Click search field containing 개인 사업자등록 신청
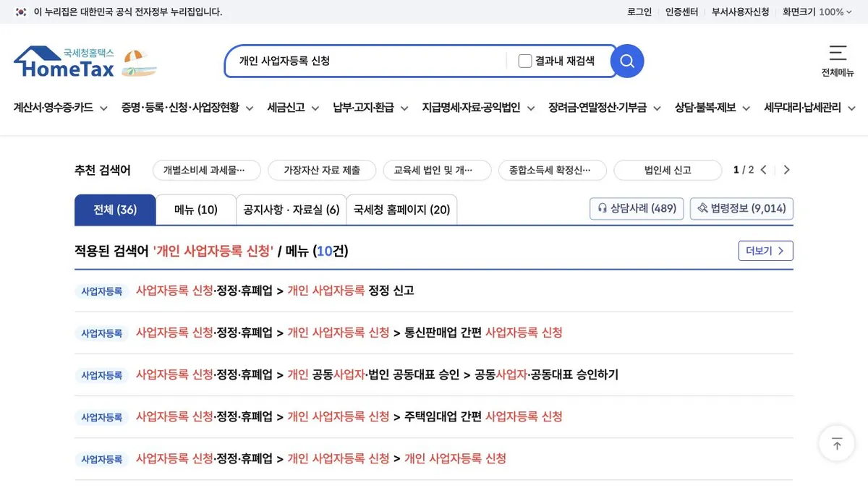 click(x=365, y=61)
